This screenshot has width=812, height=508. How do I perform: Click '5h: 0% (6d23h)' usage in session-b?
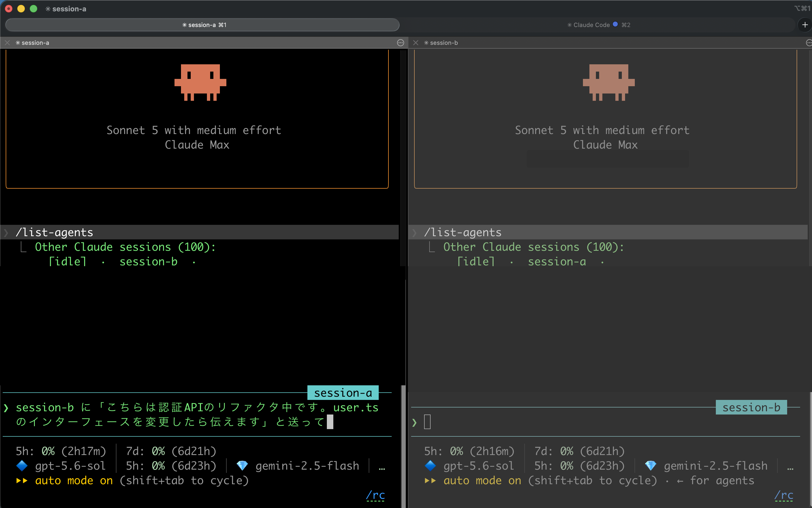tap(579, 466)
